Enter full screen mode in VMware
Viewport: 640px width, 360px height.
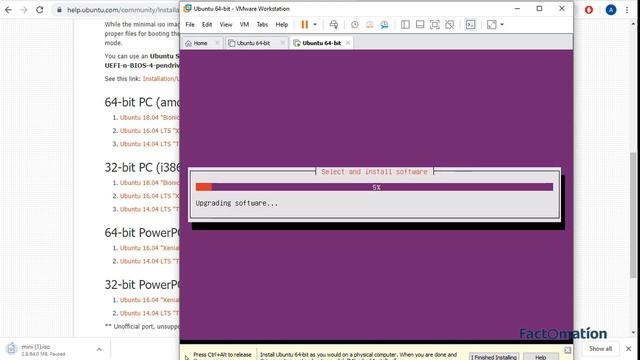pyautogui.click(x=435, y=24)
